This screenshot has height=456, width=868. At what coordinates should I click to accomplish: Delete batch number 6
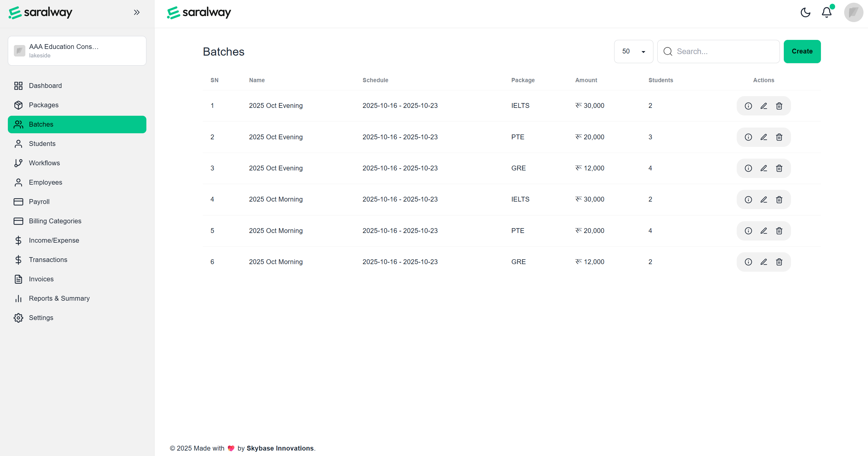(779, 262)
